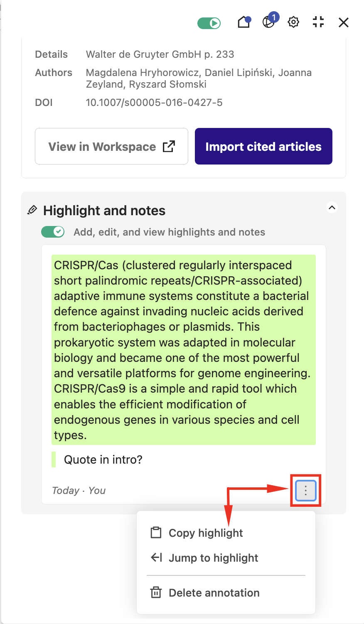This screenshot has height=624, width=364.
Task: Click the trash icon for Delete annotation
Action: tap(156, 592)
